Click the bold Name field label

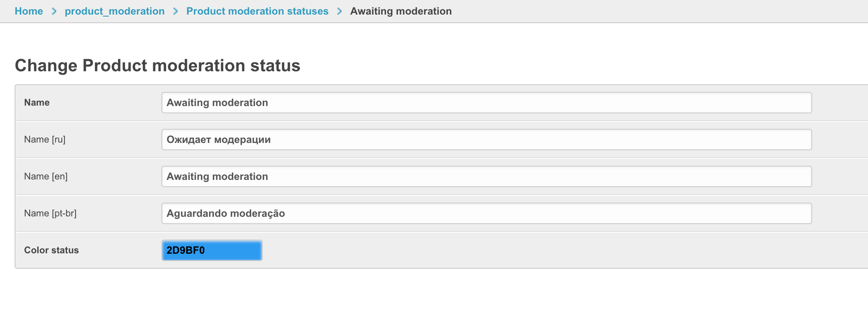pos(37,103)
